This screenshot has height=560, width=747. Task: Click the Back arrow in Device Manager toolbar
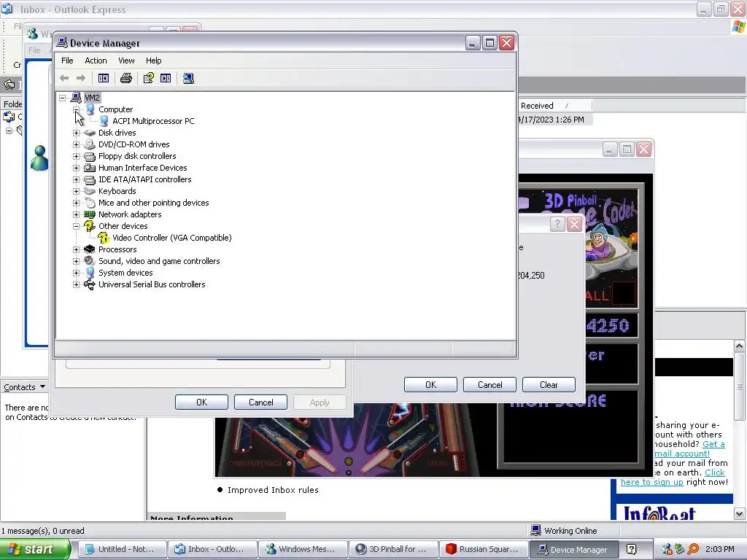64,78
